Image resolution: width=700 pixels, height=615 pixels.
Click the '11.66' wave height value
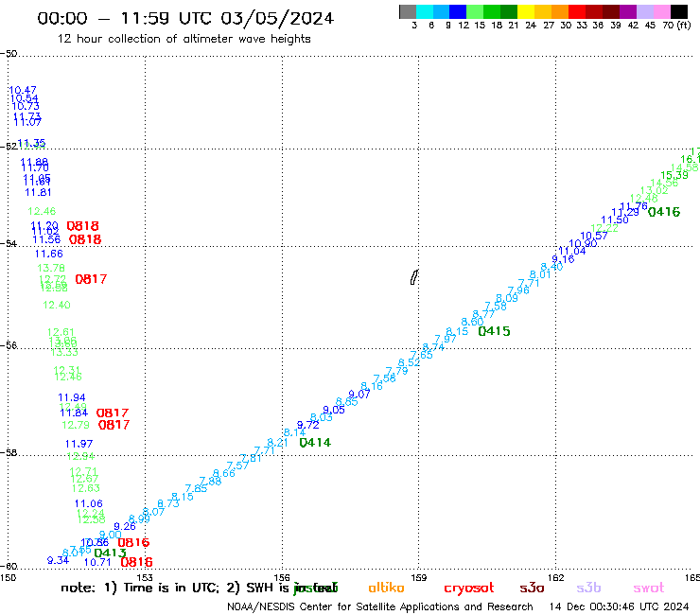pos(49,254)
